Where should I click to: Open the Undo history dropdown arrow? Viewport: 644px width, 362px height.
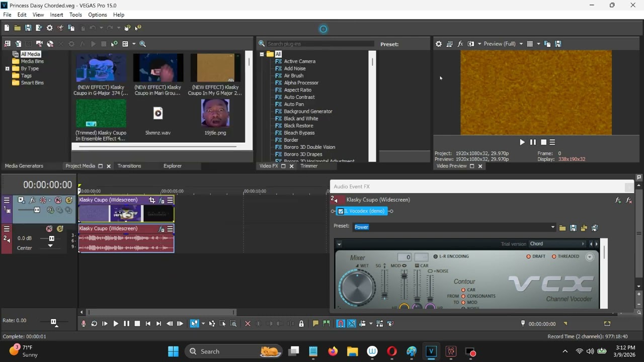coord(101,28)
